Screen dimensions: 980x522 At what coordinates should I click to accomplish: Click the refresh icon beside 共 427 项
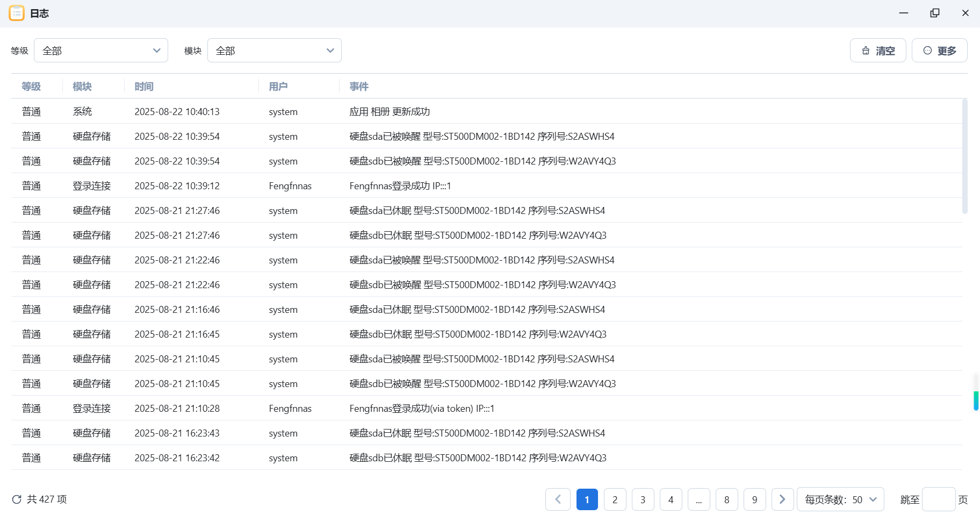[17, 499]
